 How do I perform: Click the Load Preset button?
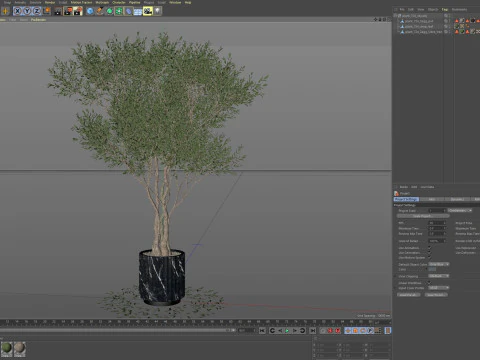click(x=409, y=295)
